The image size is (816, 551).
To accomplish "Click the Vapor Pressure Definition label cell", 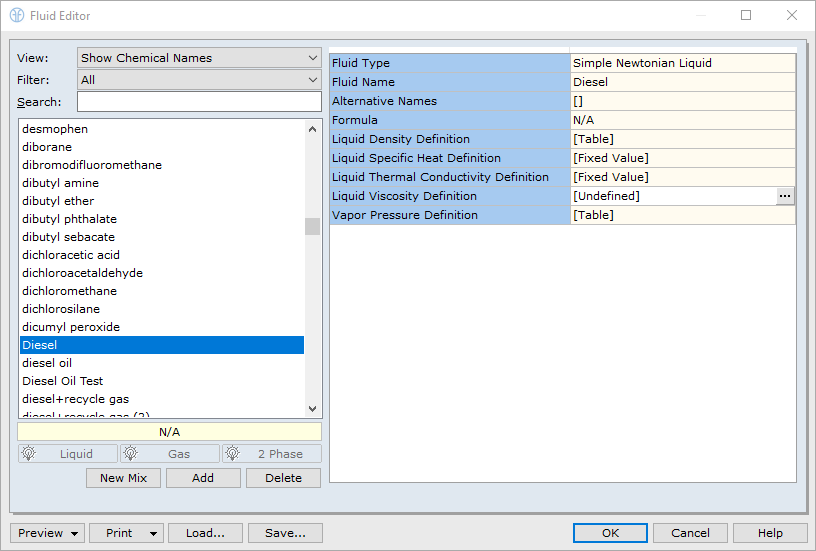I will (450, 215).
